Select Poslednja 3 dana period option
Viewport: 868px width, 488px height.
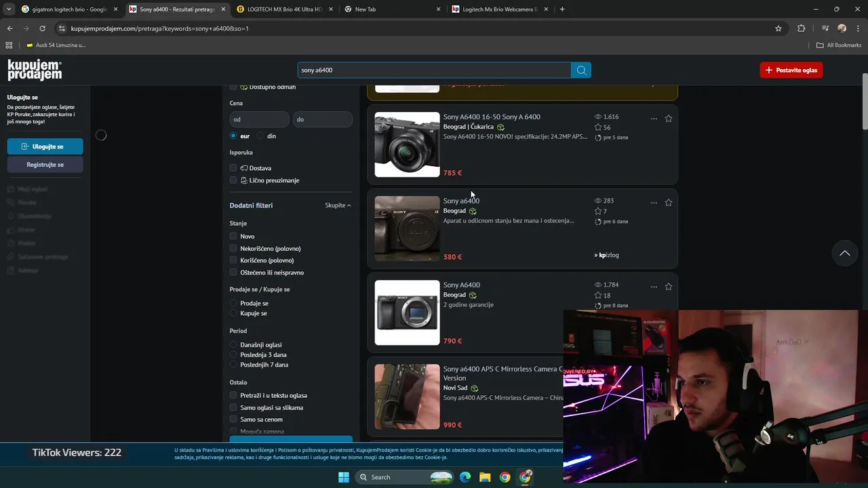pyautogui.click(x=233, y=354)
